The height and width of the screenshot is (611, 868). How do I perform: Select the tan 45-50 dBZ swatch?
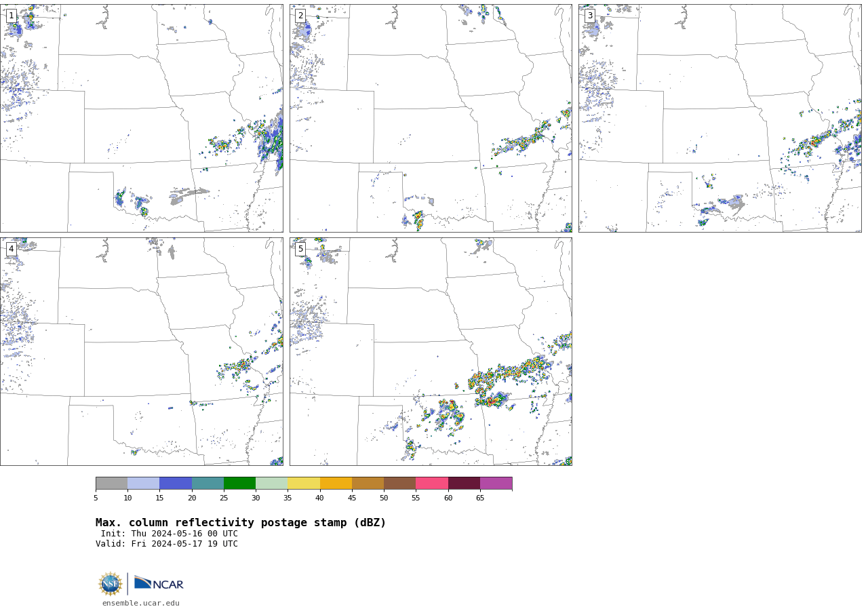point(368,484)
